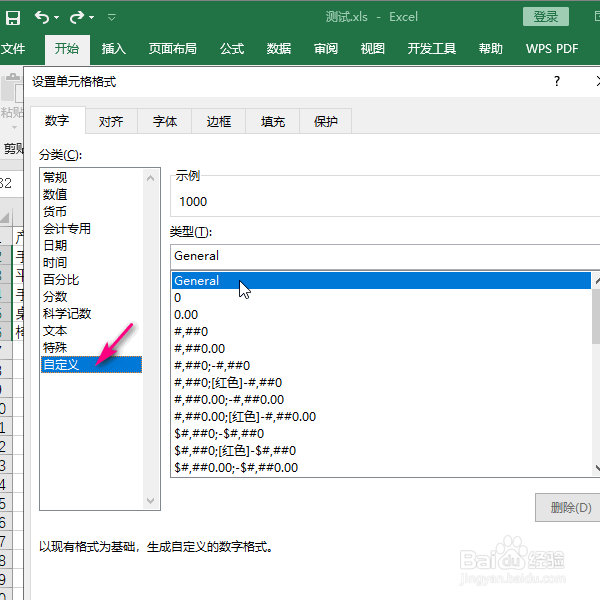Image resolution: width=600 pixels, height=600 pixels.
Task: Open the Redo history dropdown arrow
Action: coord(91,18)
